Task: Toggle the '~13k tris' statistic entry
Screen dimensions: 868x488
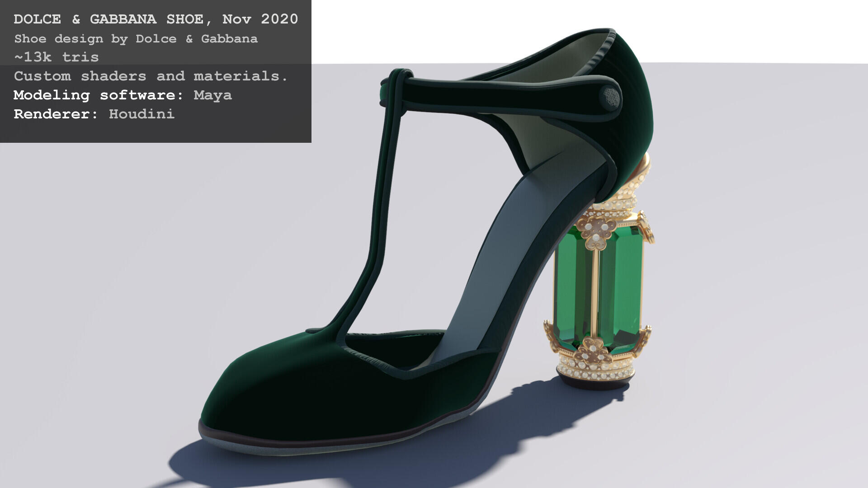Action: (56, 57)
